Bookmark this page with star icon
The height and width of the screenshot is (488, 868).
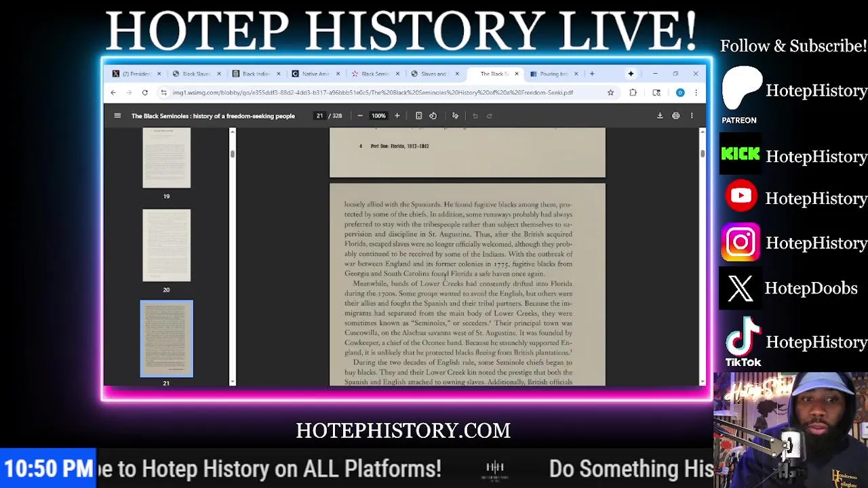coord(610,93)
